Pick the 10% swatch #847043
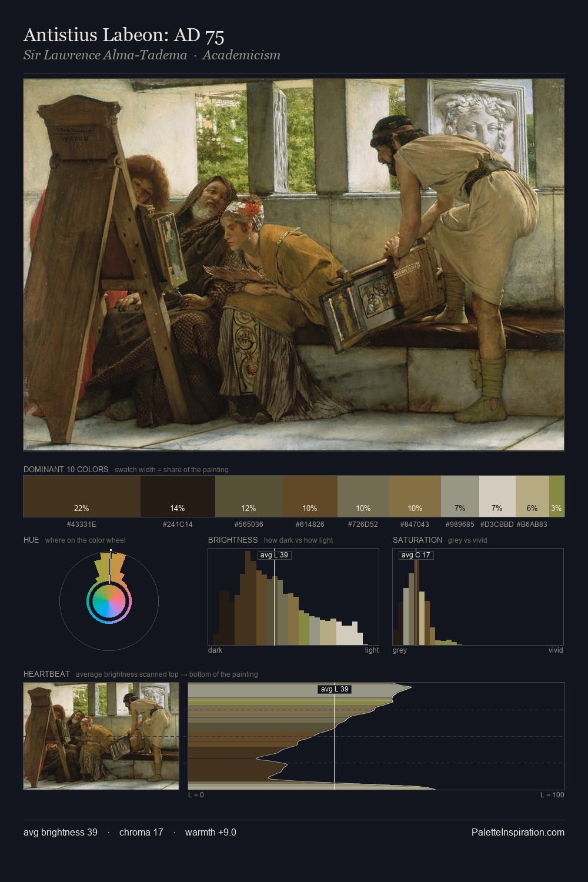 pos(415,496)
